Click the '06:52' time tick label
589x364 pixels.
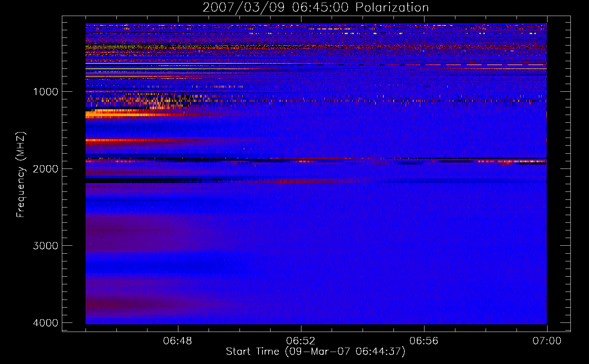coord(301,341)
